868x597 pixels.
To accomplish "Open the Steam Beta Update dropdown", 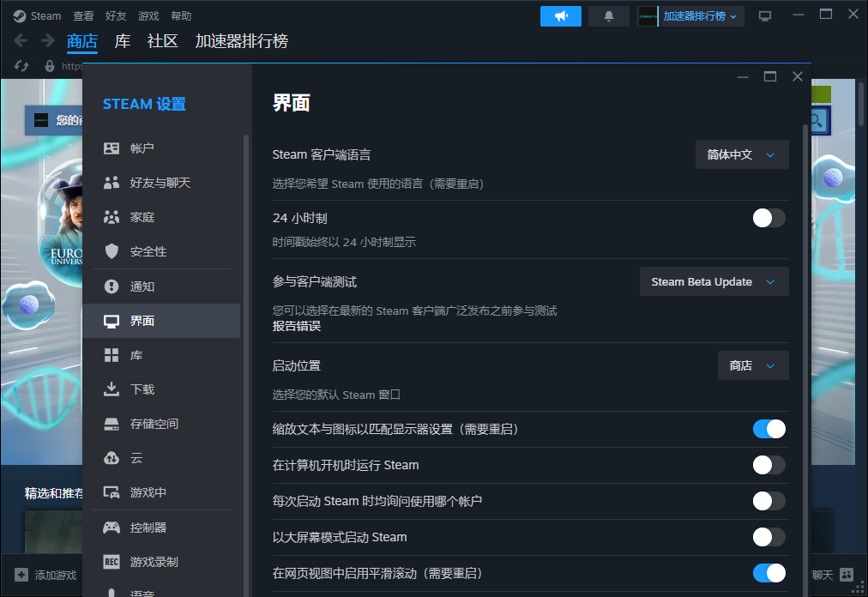I will [x=714, y=281].
